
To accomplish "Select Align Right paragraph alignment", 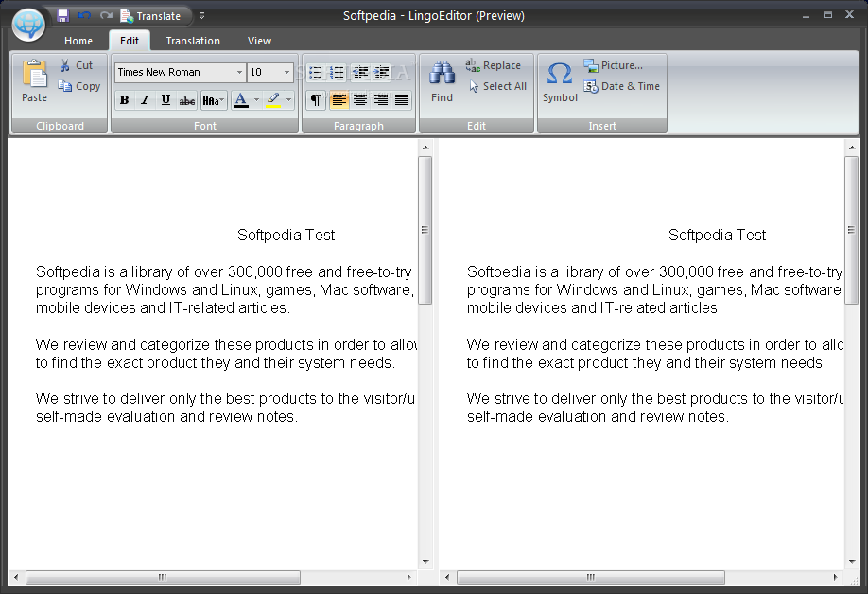I will (x=381, y=100).
